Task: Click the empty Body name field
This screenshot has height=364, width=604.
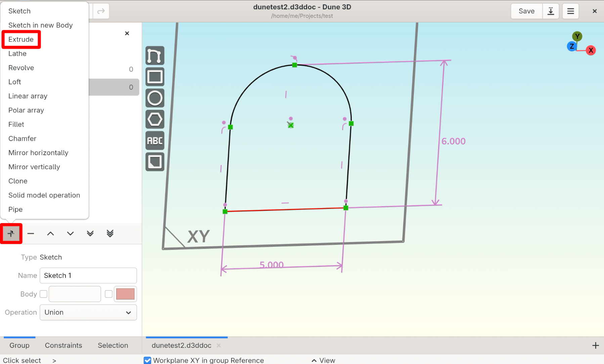Action: (75, 294)
